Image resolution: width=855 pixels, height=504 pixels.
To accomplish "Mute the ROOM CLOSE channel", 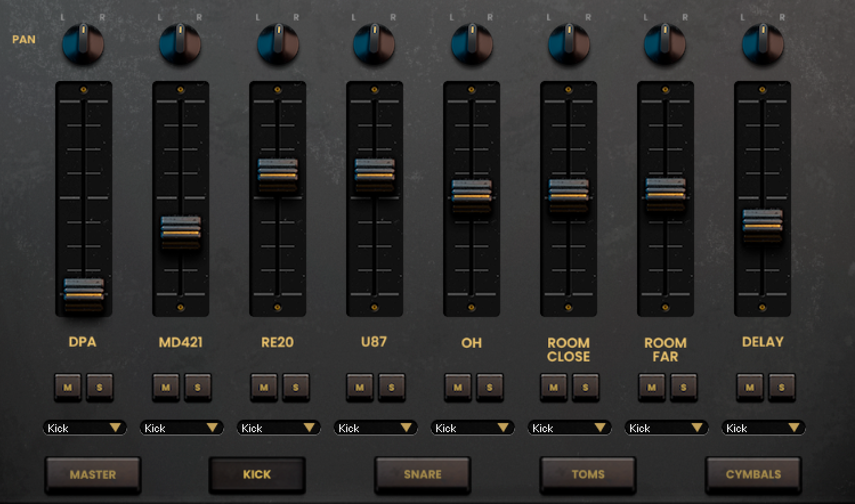I will coord(554,387).
